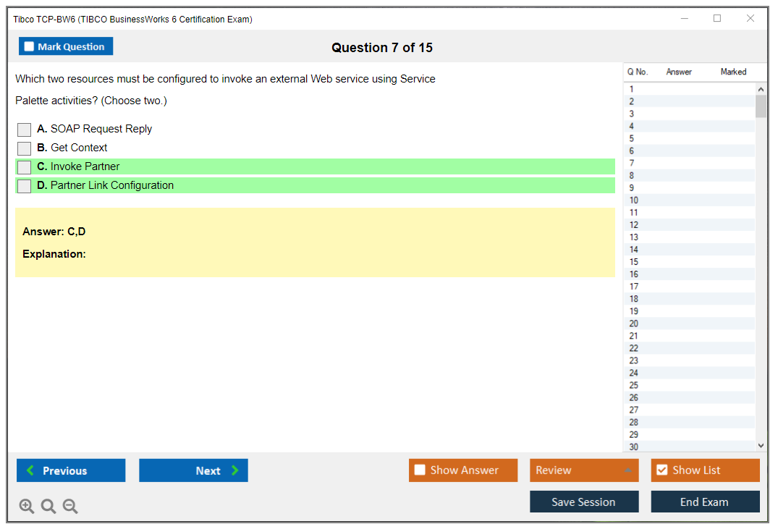Select the Get Context checkbox
778x532 pixels.
[25, 148]
